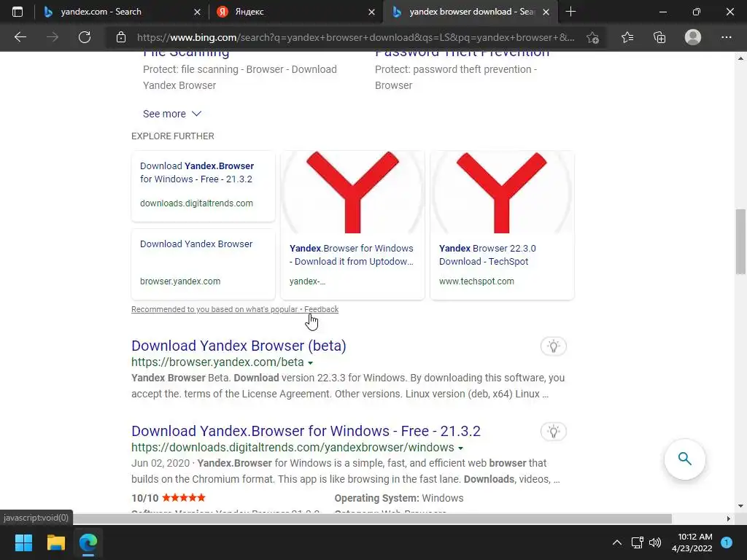Open the browser.yandex.com Download Yandex Browser card
The image size is (747, 560).
point(204,264)
